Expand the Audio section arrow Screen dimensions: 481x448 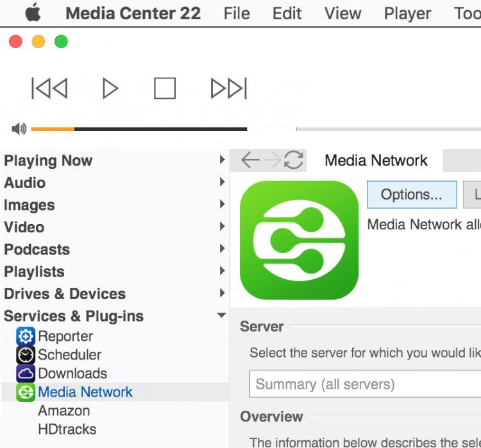(222, 182)
